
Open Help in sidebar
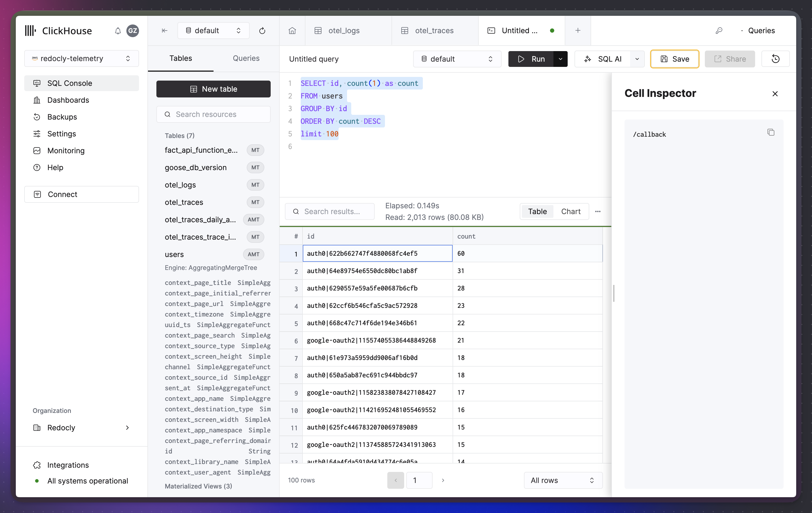(x=82, y=168)
